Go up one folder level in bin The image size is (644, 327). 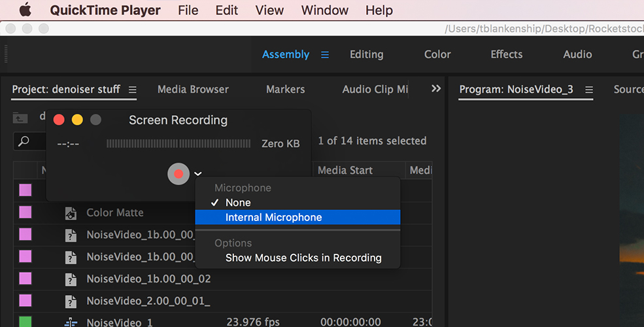point(20,118)
